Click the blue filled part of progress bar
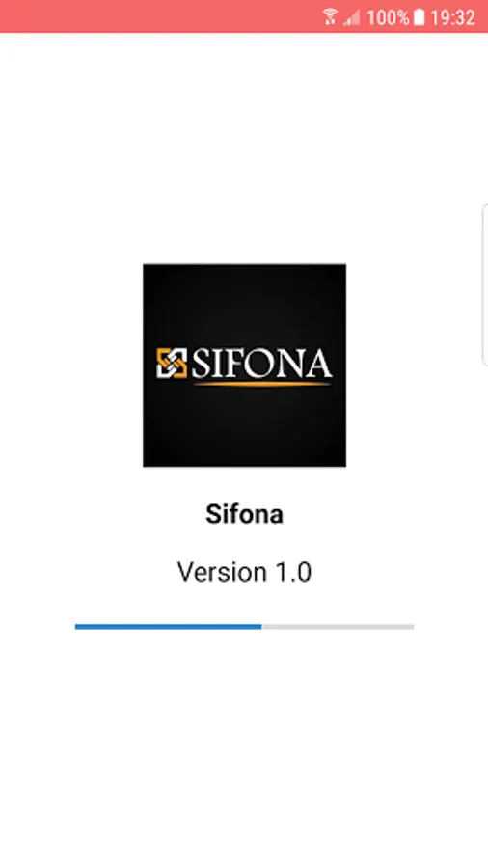Viewport: 488px width, 868px height. pos(168,627)
